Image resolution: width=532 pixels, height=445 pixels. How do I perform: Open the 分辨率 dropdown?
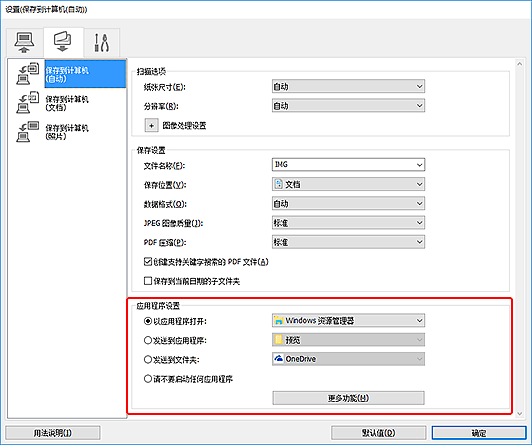tap(348, 106)
